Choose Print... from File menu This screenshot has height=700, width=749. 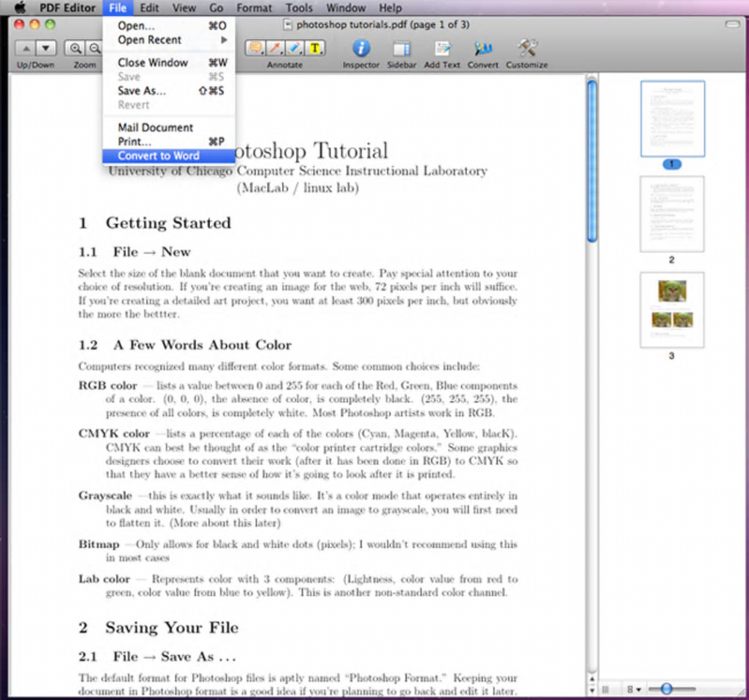click(169, 142)
